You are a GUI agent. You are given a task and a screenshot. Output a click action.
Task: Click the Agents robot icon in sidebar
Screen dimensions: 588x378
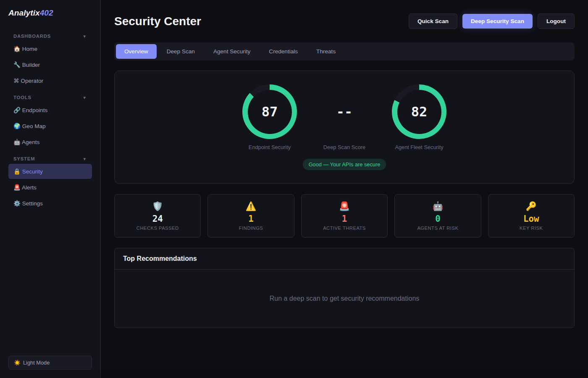17,142
